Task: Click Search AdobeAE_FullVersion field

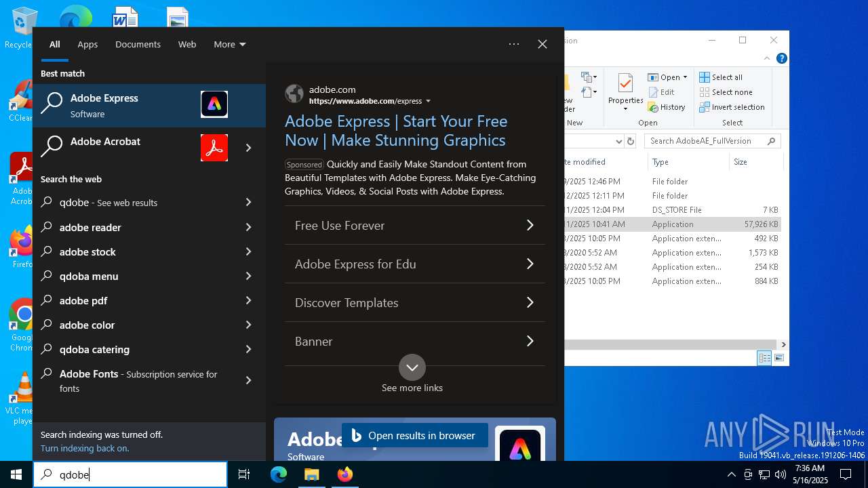Action: (712, 141)
